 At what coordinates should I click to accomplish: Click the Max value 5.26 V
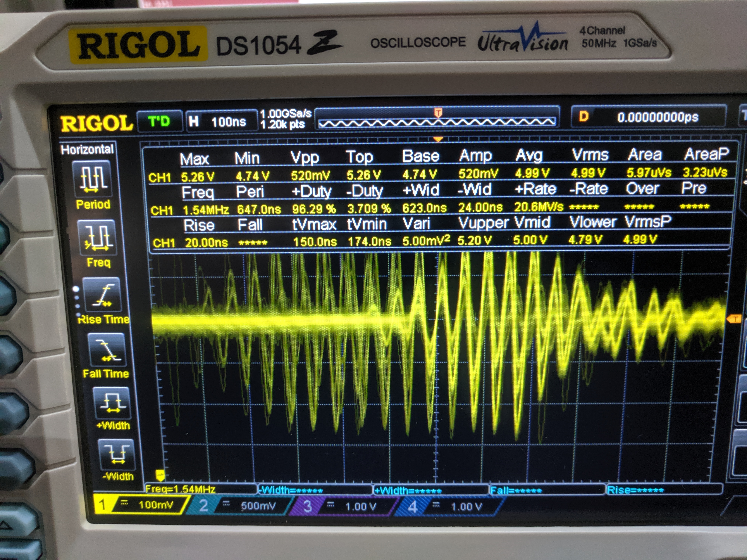[x=198, y=177]
